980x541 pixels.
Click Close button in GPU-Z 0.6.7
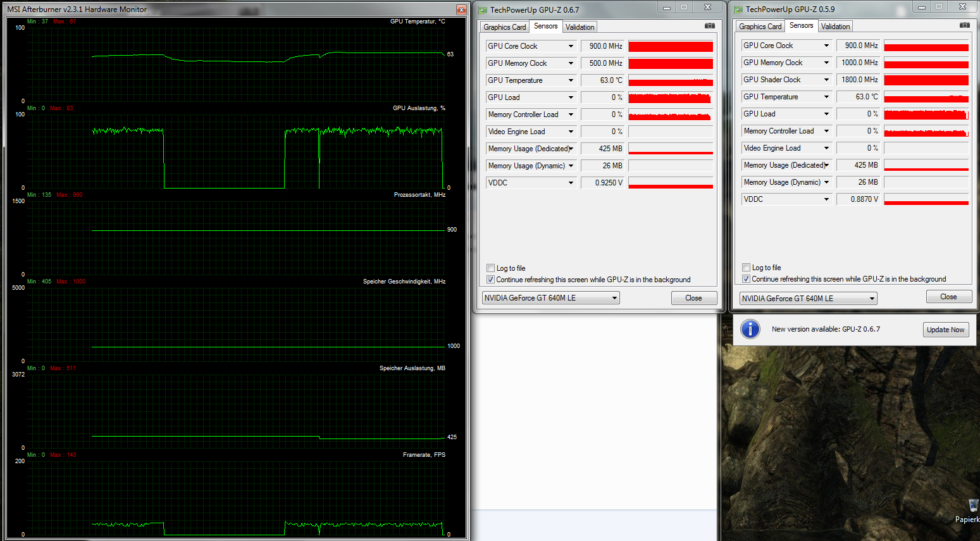point(693,298)
